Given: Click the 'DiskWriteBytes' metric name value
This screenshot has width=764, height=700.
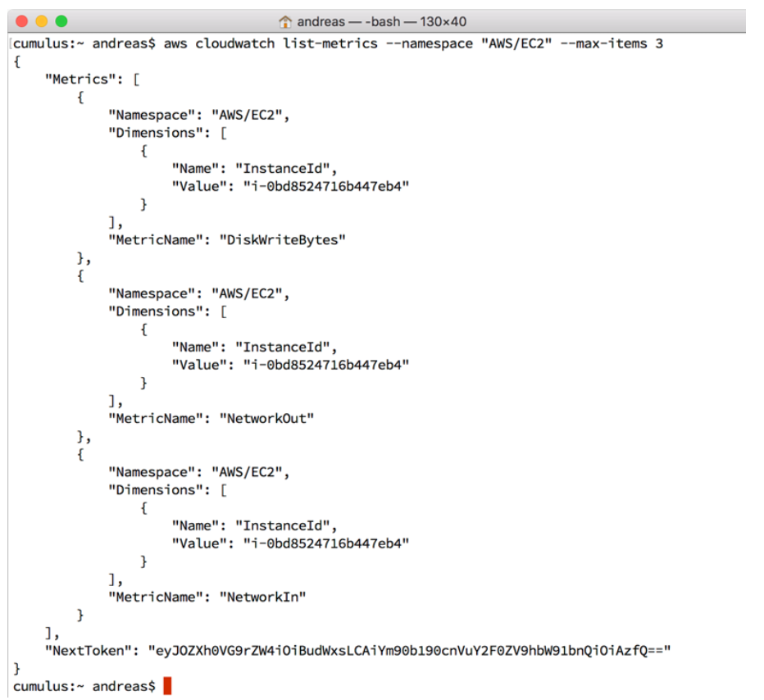Looking at the screenshot, I should point(283,240).
